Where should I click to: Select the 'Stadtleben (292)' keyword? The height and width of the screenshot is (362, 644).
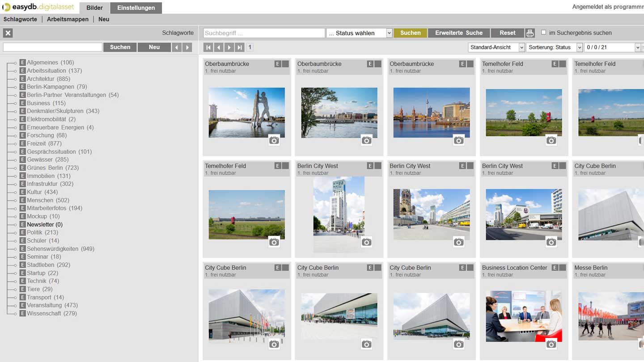point(48,265)
